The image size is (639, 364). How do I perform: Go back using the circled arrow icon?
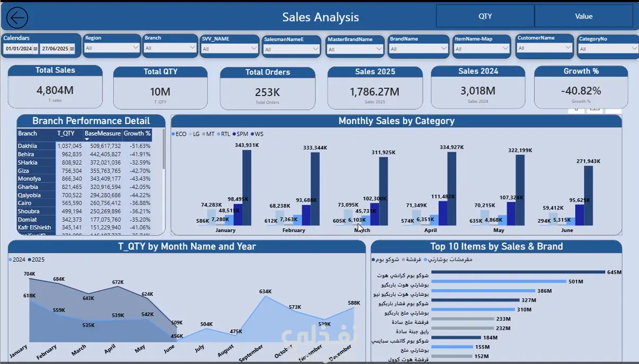16,18
